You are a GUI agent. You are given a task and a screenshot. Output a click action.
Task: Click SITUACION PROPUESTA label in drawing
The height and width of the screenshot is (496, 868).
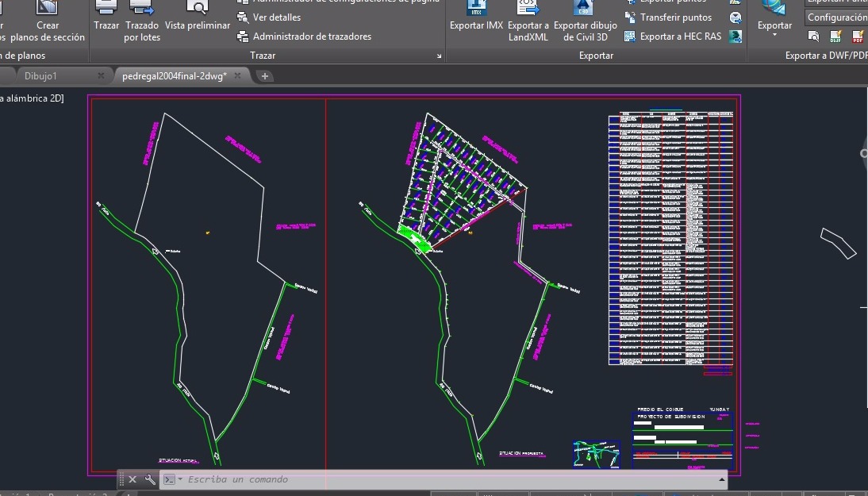pyautogui.click(x=521, y=453)
